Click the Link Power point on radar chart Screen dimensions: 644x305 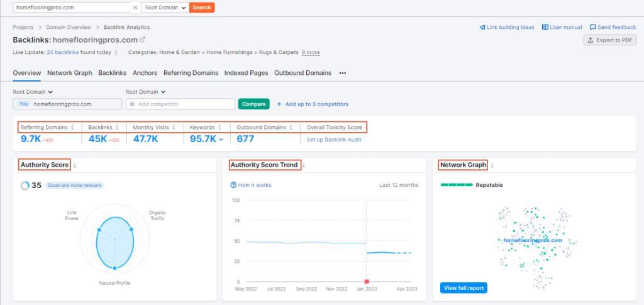(99, 230)
